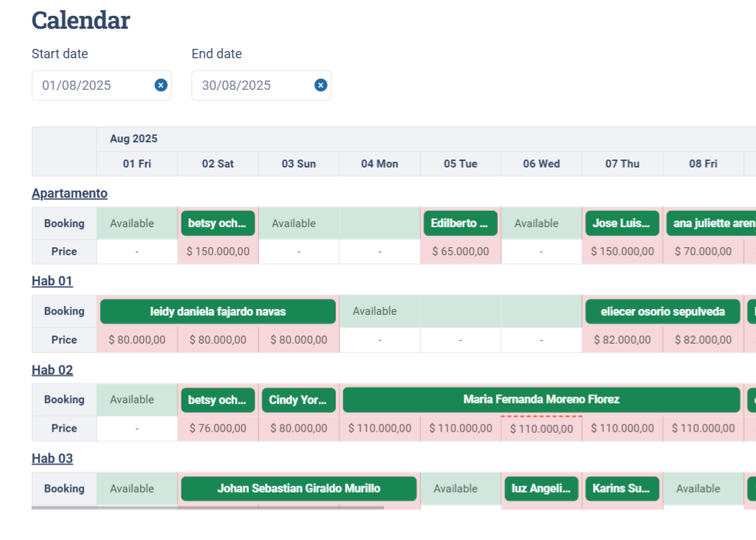
Task: Open the Edilberto booking on 05 Tue
Action: pos(460,223)
